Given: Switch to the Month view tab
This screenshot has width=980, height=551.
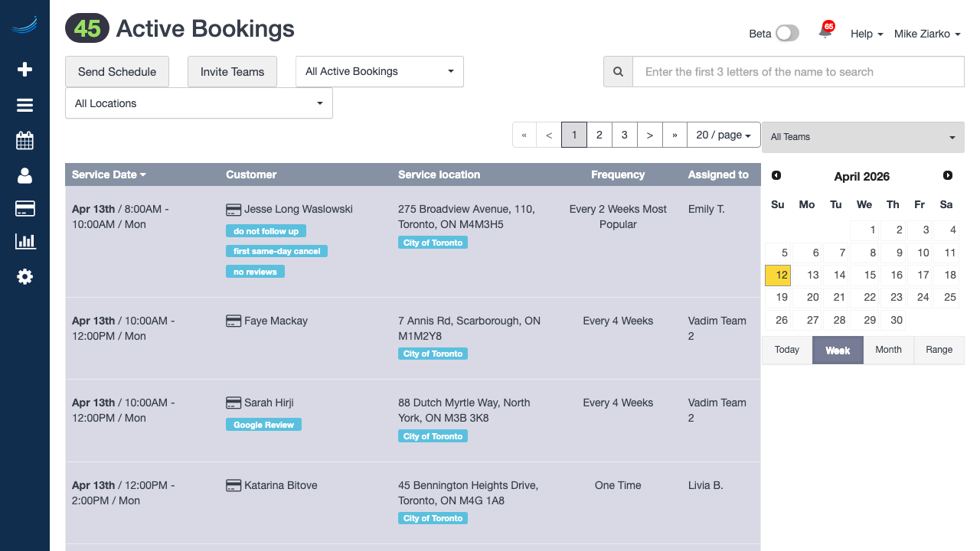Looking at the screenshot, I should (888, 350).
